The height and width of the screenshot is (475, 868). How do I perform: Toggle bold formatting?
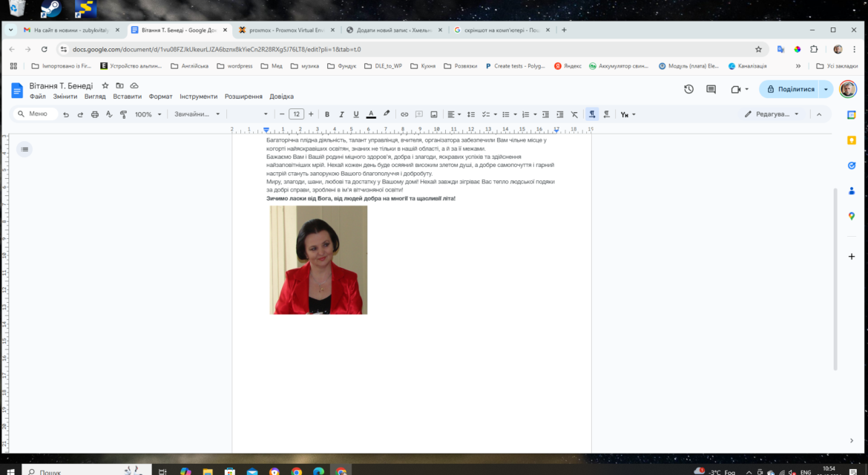(x=326, y=114)
